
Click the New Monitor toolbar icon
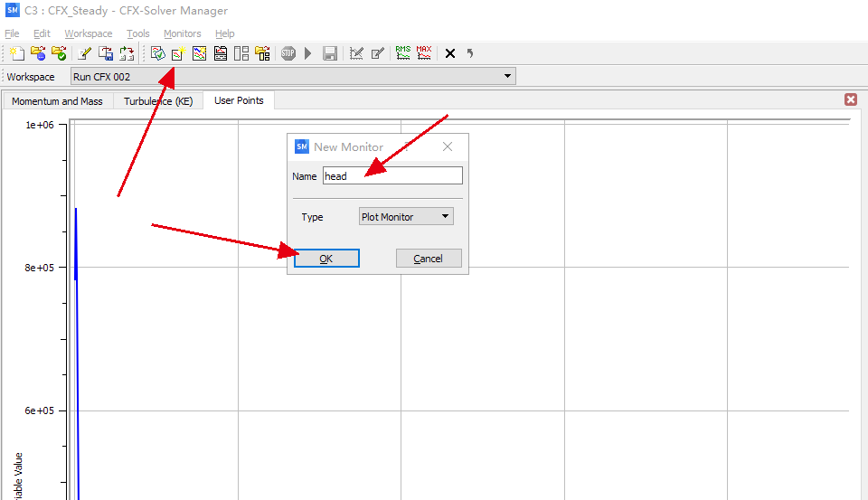[178, 53]
